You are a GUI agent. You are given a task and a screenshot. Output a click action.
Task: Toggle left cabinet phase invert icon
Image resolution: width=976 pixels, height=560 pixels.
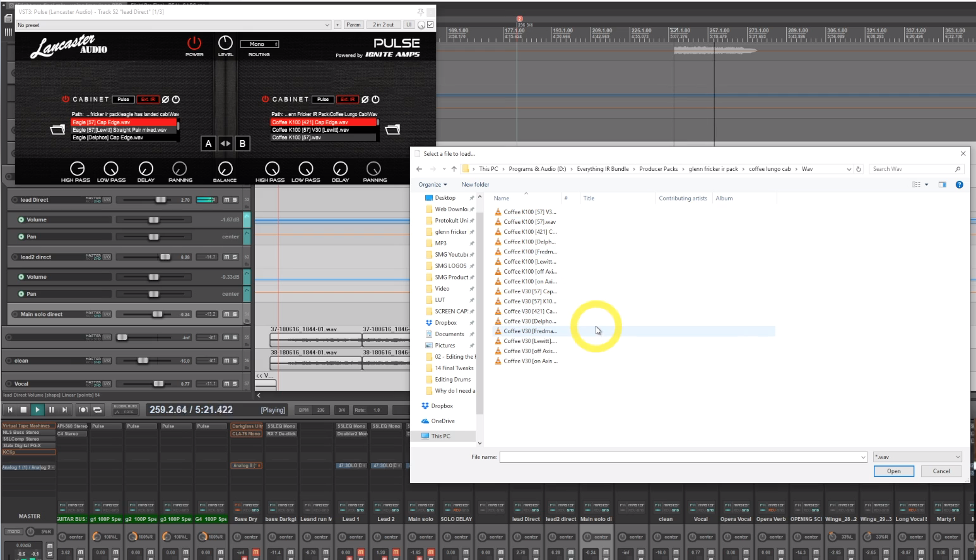coord(165,100)
